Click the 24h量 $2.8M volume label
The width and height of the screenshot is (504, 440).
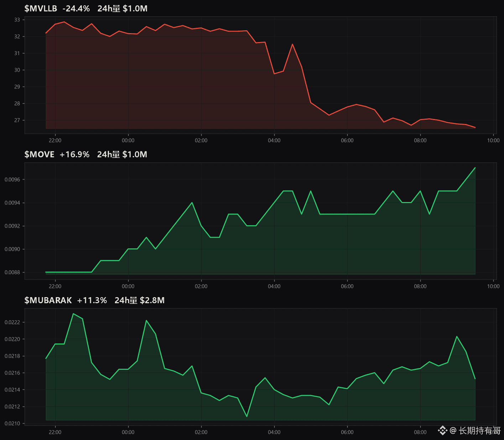(x=140, y=300)
